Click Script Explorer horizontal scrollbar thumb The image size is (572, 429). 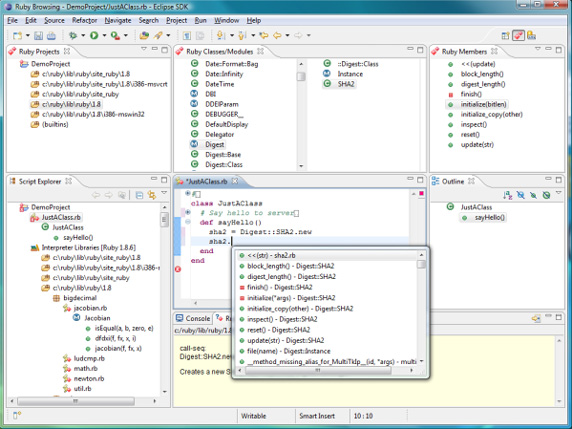76,401
